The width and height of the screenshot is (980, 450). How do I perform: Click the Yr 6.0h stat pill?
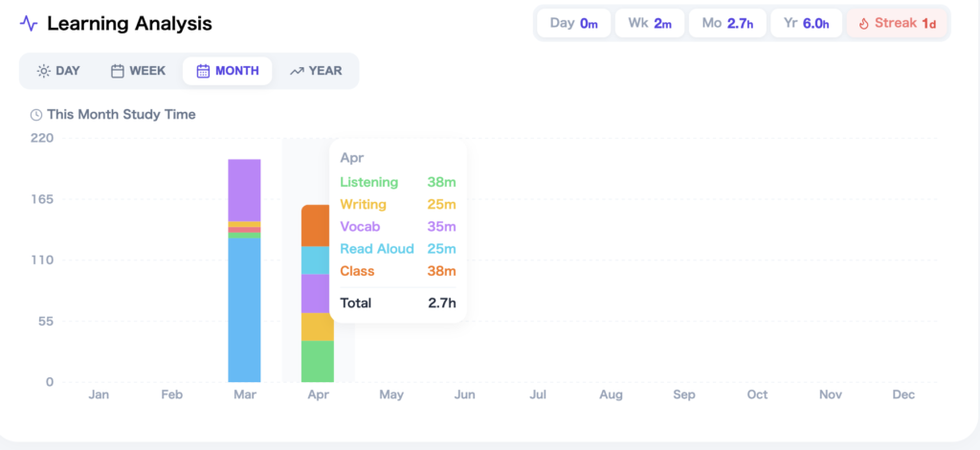point(806,23)
